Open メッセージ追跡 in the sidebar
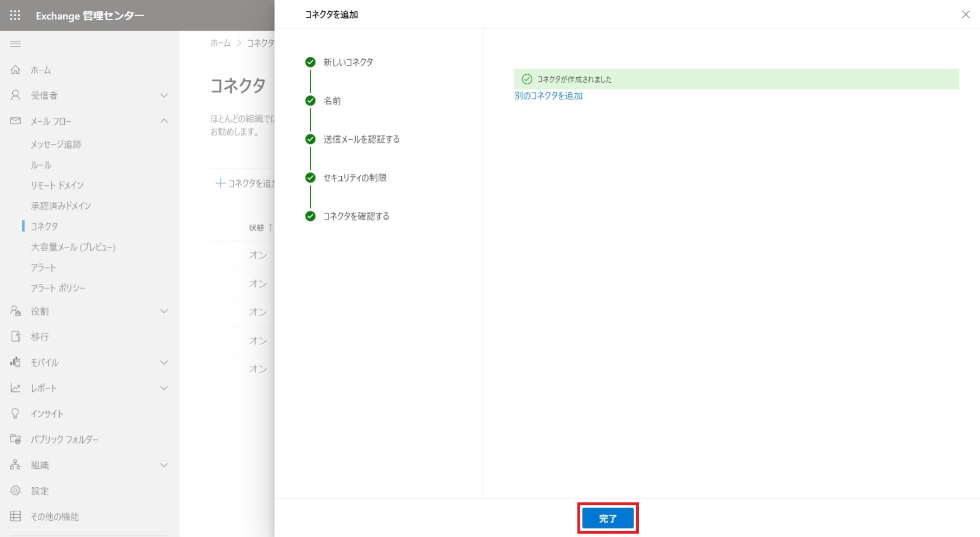 coord(56,145)
